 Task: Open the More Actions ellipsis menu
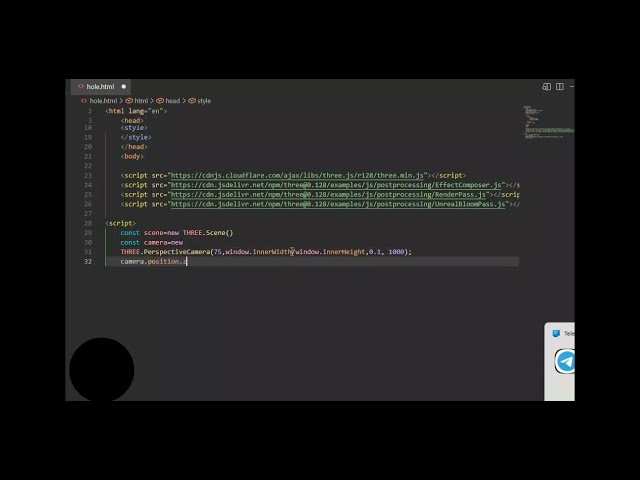[571, 87]
